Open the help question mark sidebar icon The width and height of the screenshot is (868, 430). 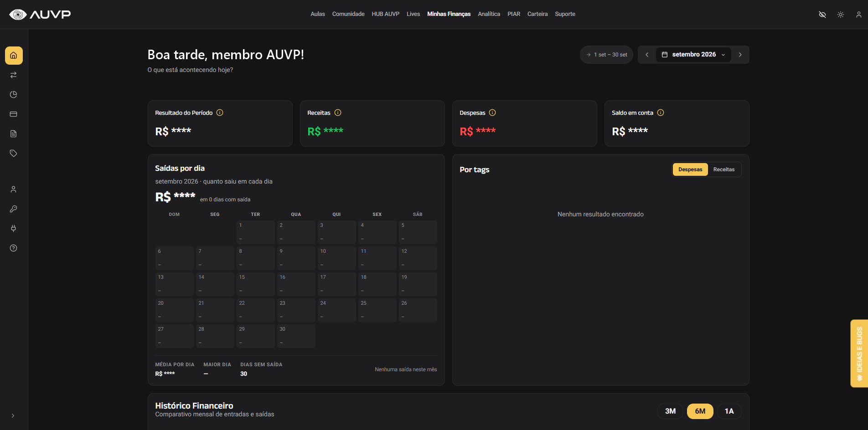coord(14,248)
